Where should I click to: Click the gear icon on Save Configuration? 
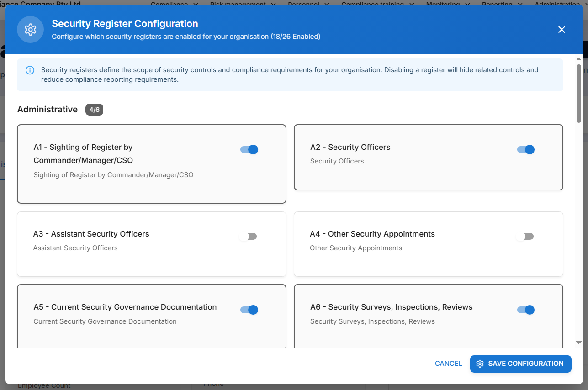[480, 364]
